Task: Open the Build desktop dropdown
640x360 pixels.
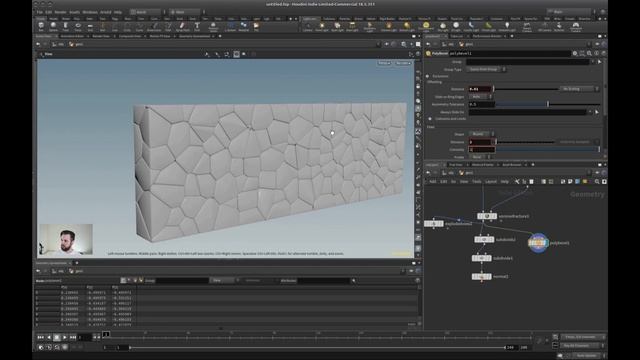Action: (x=147, y=12)
